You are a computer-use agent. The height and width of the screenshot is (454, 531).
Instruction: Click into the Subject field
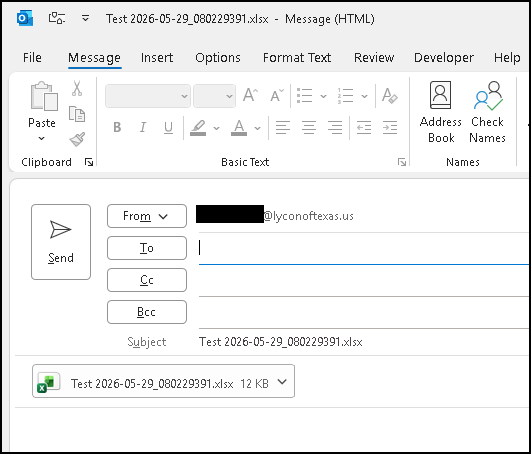pos(364,342)
